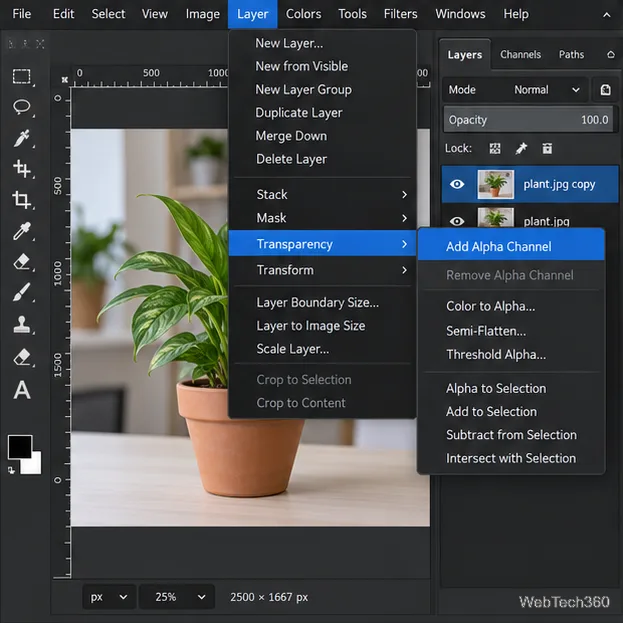Select the eraser tool above the paintbrush
623x623 pixels.
[21, 262]
